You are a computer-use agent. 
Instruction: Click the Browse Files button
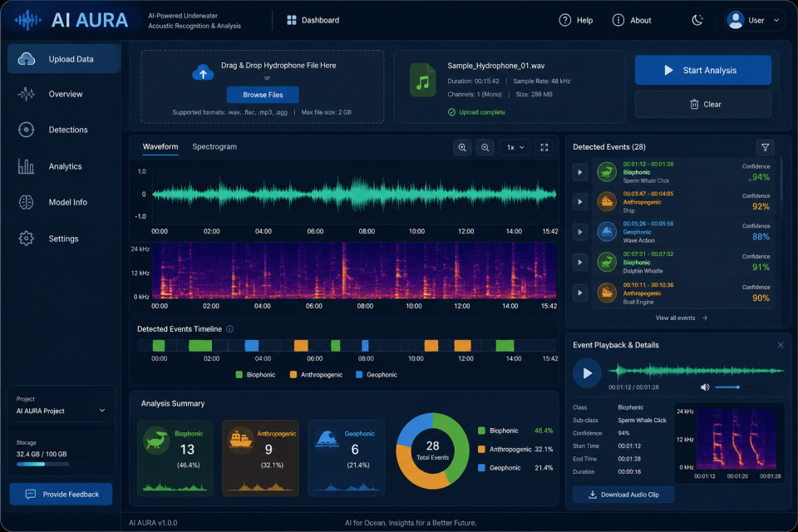click(x=263, y=95)
